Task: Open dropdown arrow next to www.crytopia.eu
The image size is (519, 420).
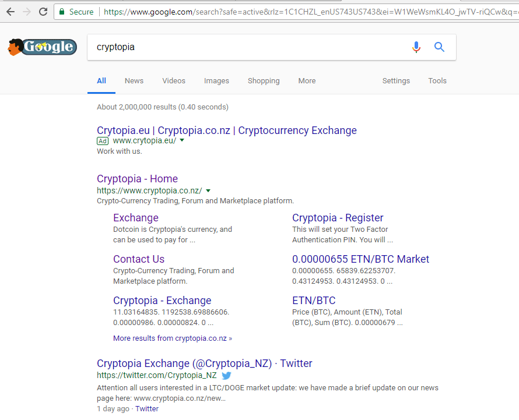Action: [x=182, y=140]
